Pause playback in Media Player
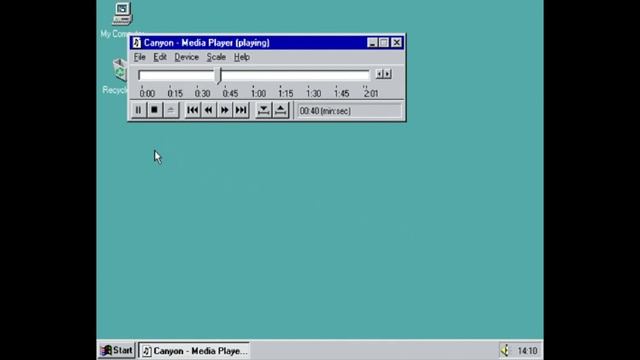Viewport: 640px width, 360px height. tap(138, 110)
